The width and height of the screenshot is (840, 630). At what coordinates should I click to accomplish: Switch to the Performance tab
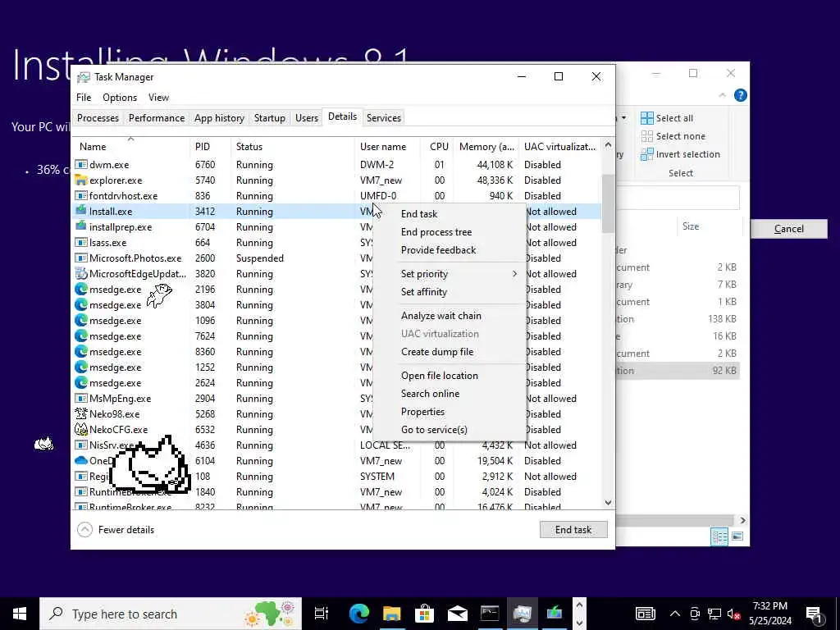point(157,118)
